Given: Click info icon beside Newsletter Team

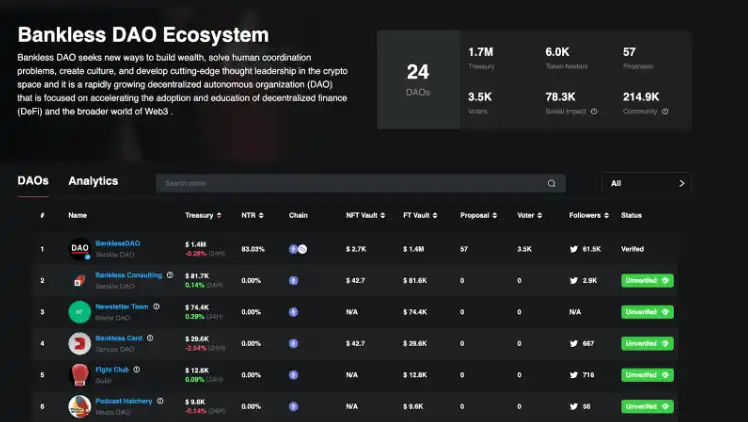Looking at the screenshot, I should tap(156, 307).
